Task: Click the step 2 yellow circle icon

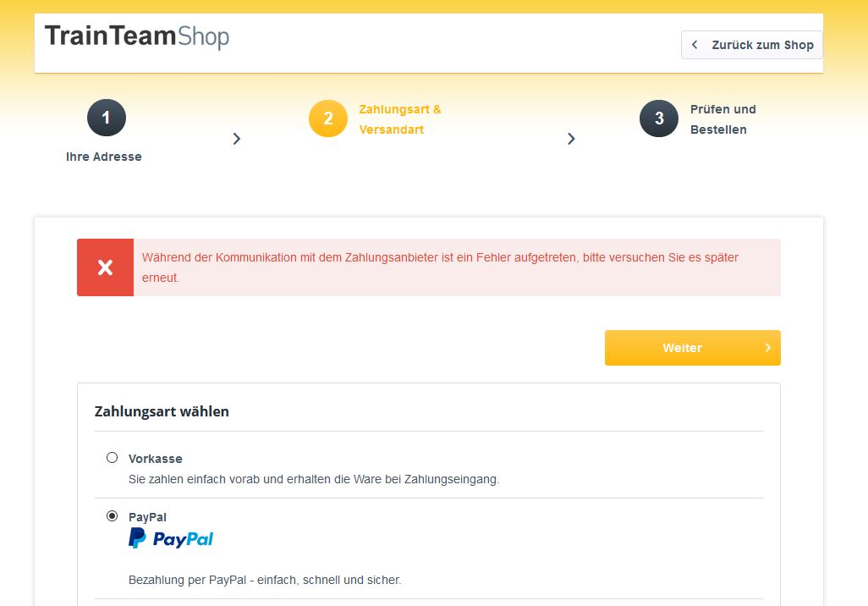Action: 327,118
